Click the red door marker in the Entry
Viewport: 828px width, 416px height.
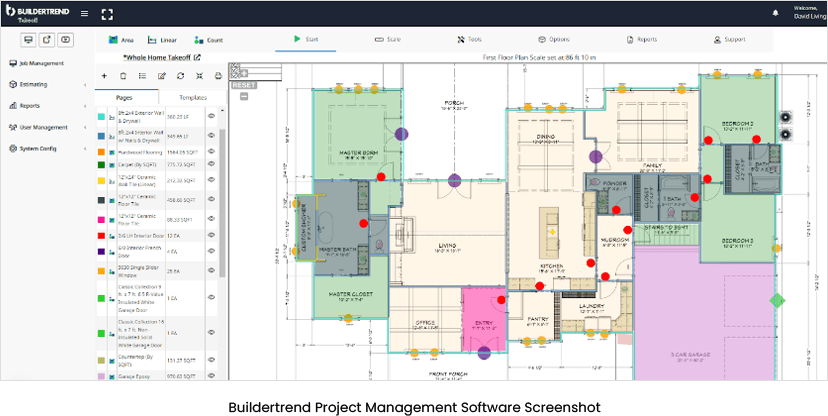[501, 300]
